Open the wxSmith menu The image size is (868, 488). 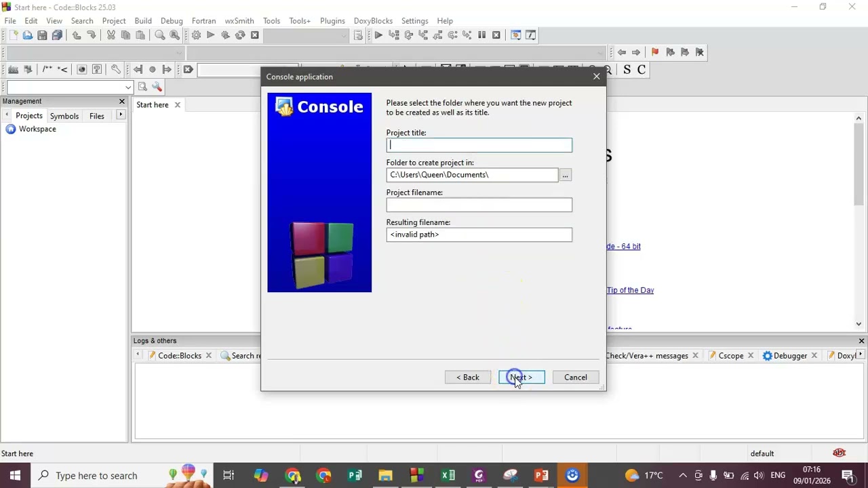[239, 21]
